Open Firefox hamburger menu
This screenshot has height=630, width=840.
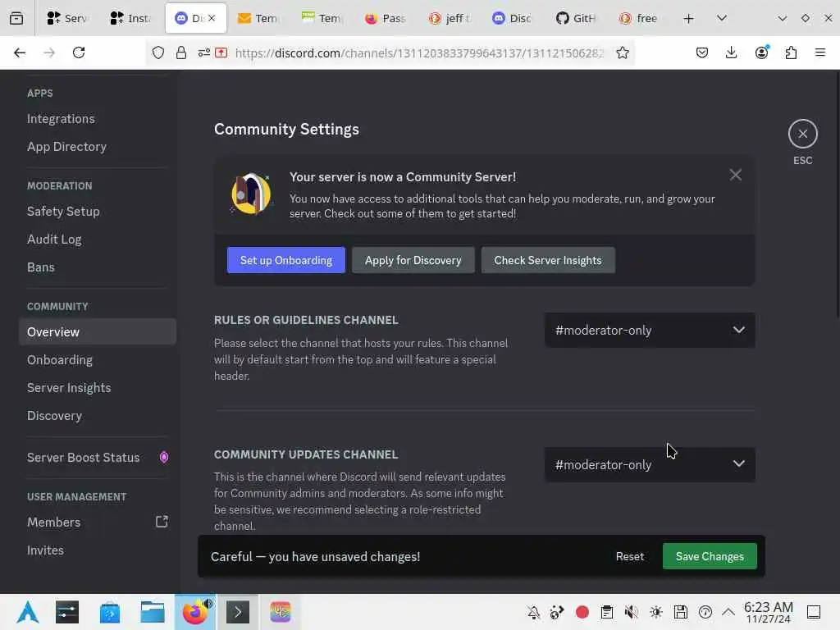[x=819, y=52]
